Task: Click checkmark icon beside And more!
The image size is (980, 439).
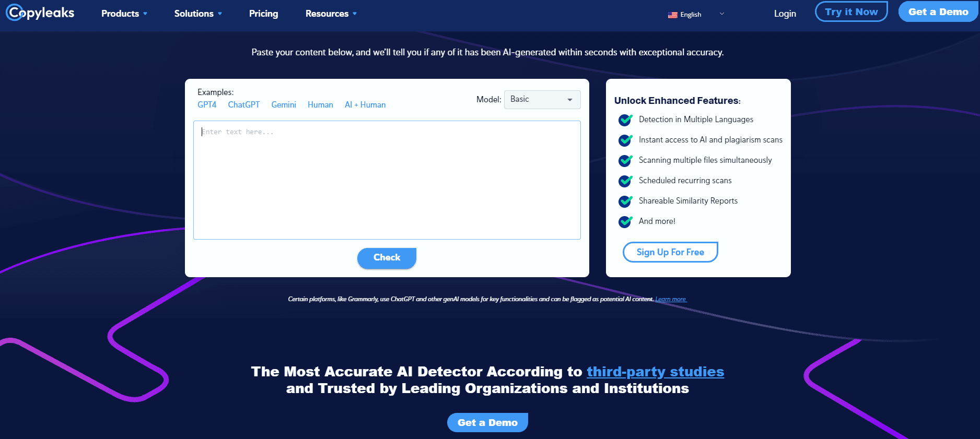Action: tap(625, 222)
